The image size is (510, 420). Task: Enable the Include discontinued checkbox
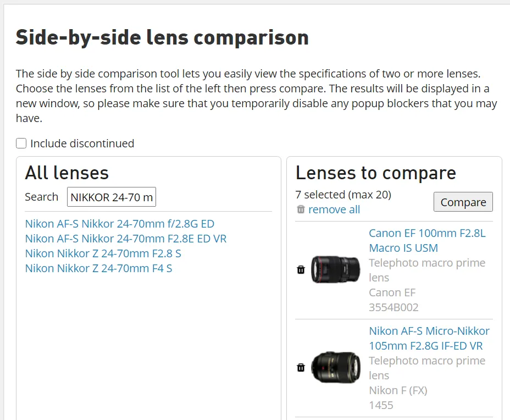tap(21, 143)
